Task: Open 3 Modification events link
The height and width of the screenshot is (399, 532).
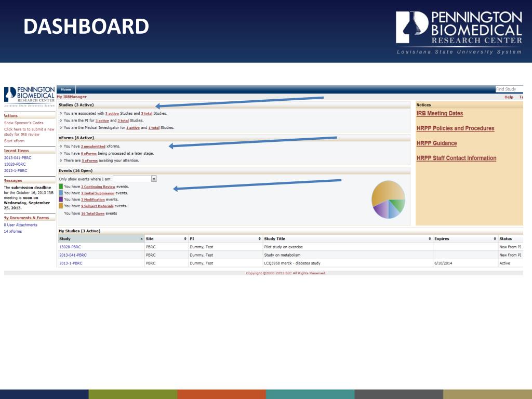Action: click(93, 200)
